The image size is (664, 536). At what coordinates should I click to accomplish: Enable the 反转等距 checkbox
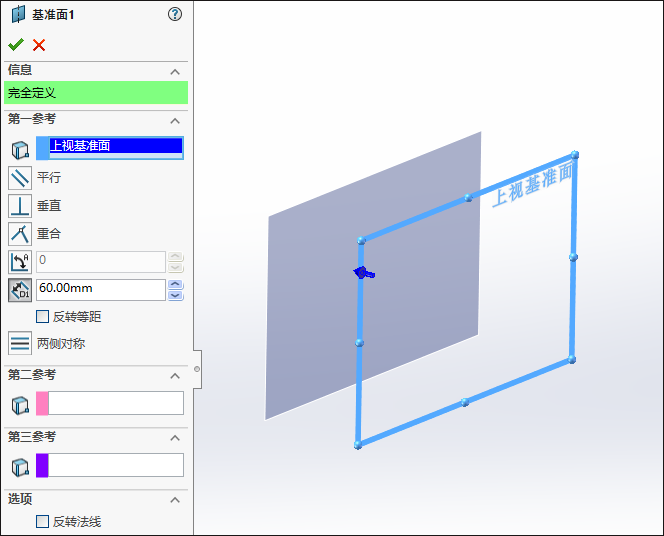42,316
